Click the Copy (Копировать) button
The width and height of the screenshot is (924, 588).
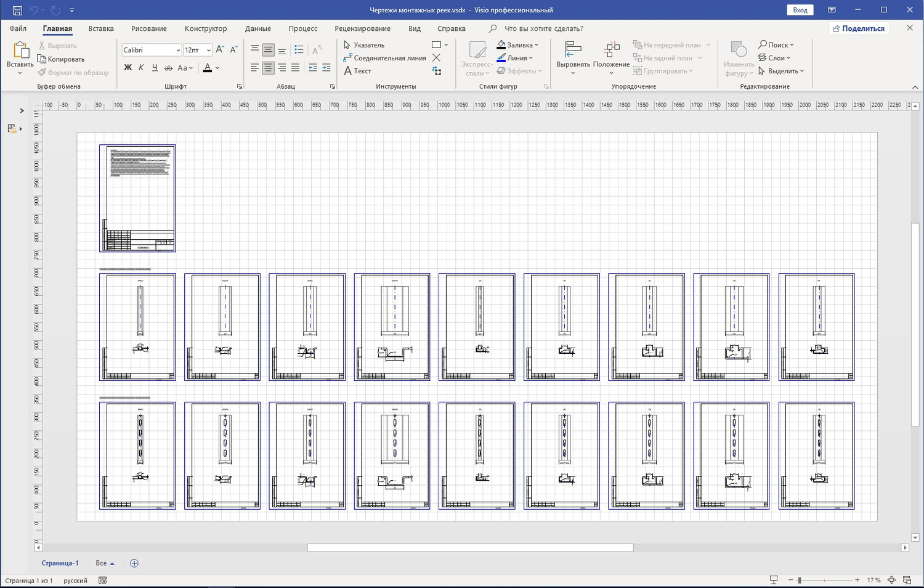[61, 59]
